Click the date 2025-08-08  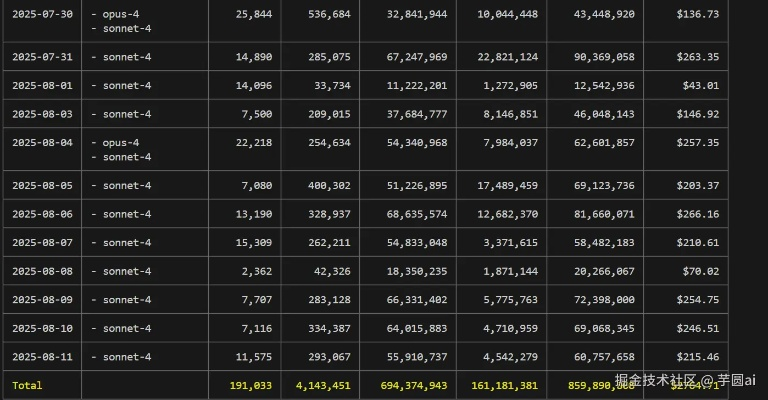point(42,271)
